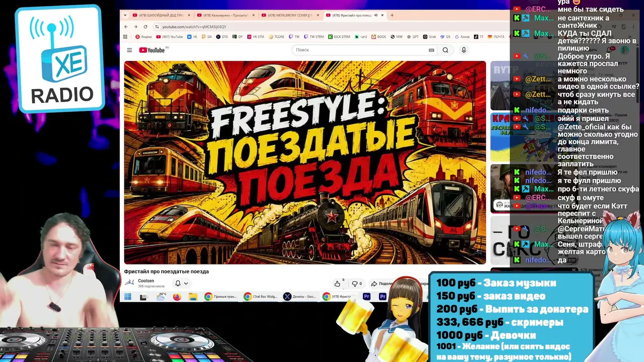Close the Фристайл про поезда tab
This screenshot has width=644, height=362.
click(382, 15)
